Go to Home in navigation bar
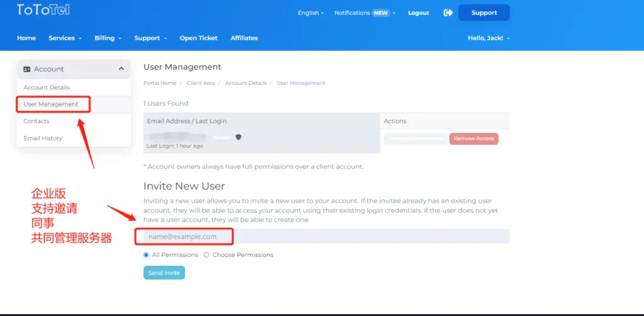The width and height of the screenshot is (644, 316). (x=26, y=38)
